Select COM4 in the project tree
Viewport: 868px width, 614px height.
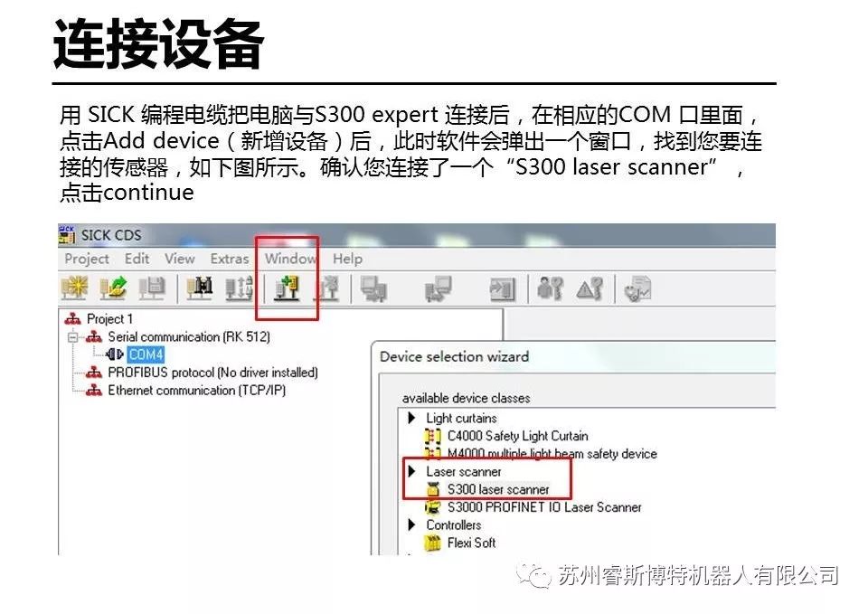145,354
